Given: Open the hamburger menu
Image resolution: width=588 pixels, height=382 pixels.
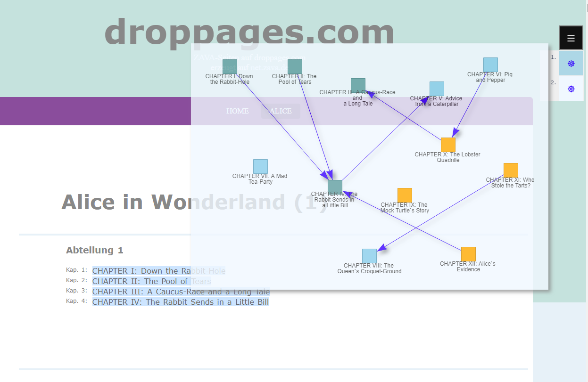Looking at the screenshot, I should click(571, 38).
